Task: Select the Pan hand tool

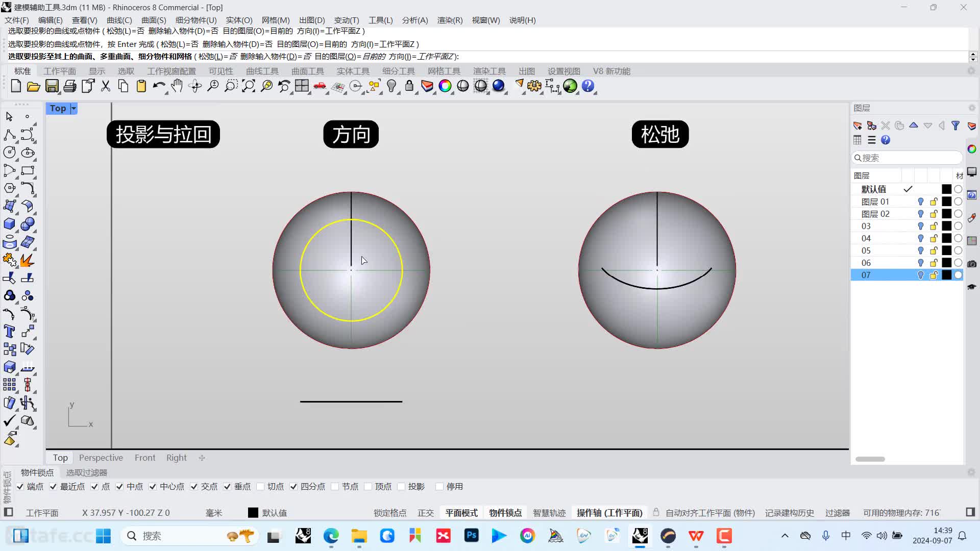Action: pyautogui.click(x=177, y=86)
